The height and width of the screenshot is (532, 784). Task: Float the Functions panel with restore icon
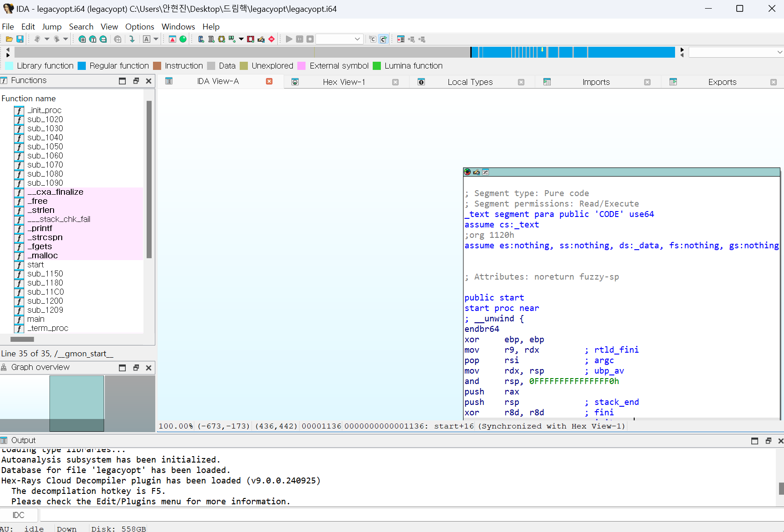[136, 81]
